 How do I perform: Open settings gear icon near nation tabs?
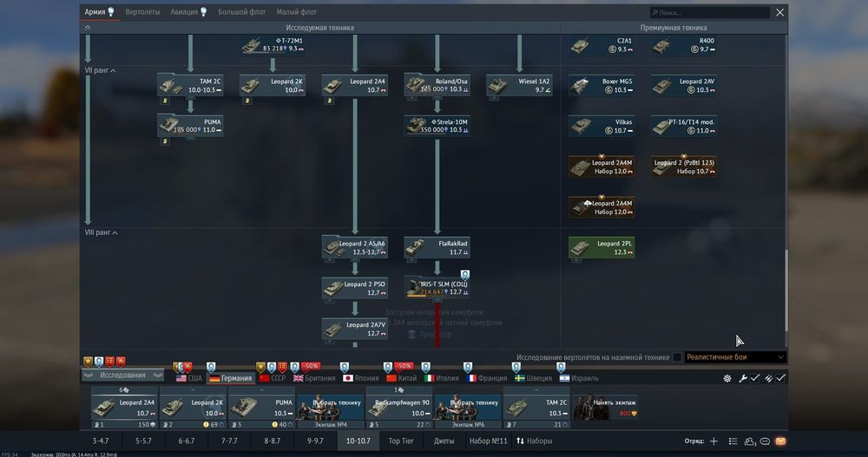[x=727, y=378]
